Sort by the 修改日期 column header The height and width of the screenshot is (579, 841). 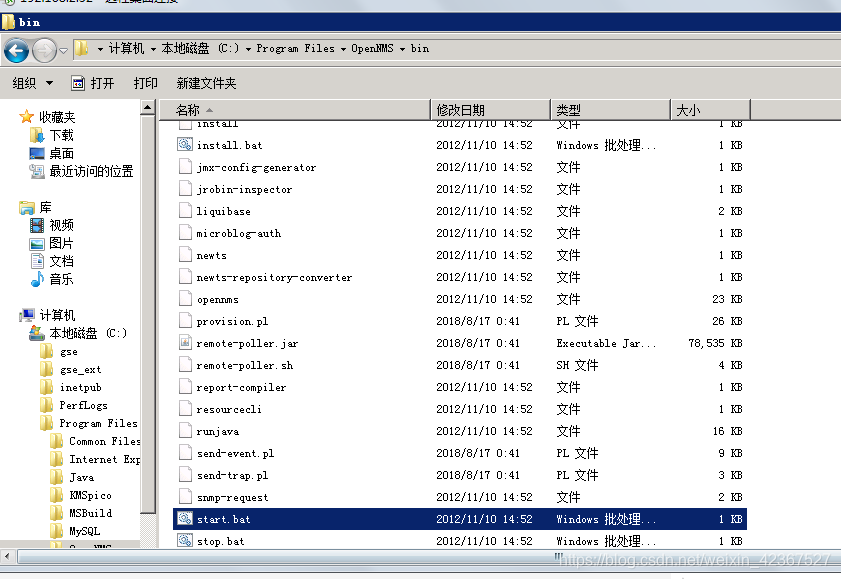(x=491, y=110)
